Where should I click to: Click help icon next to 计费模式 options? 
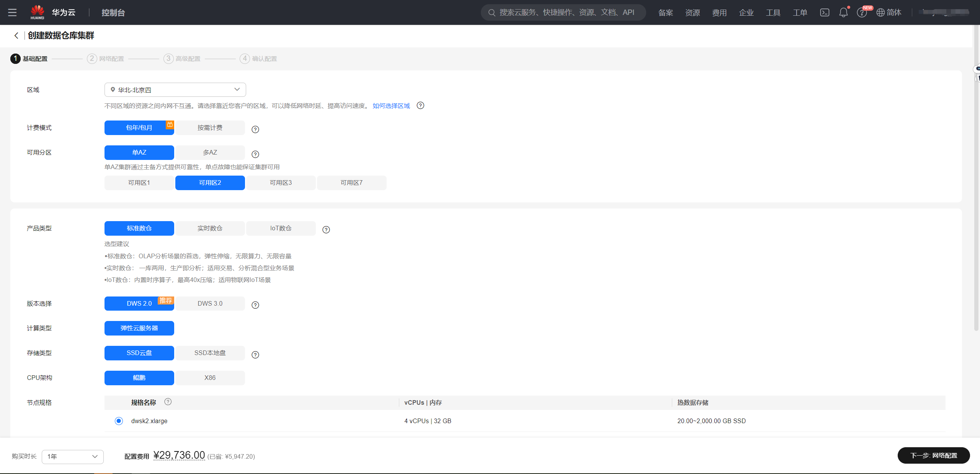pyautogui.click(x=255, y=129)
